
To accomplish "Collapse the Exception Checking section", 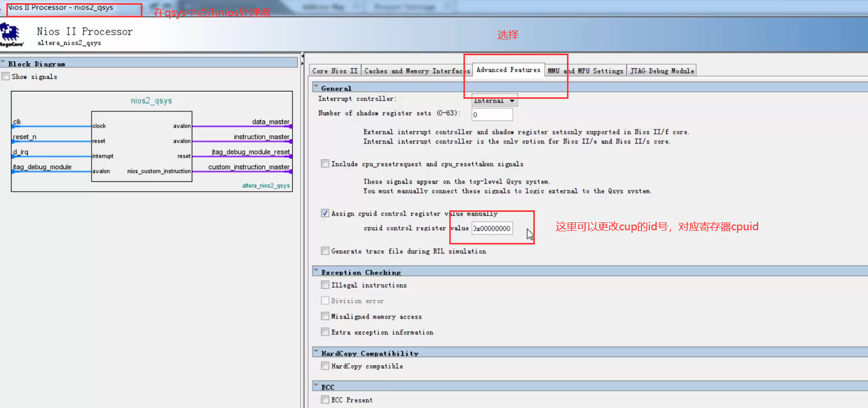I will 316,271.
